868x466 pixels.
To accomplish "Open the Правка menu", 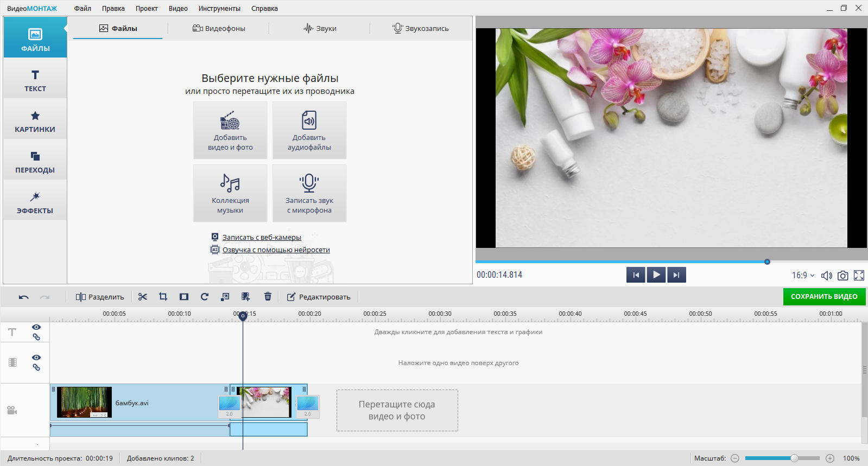I will pyautogui.click(x=113, y=8).
